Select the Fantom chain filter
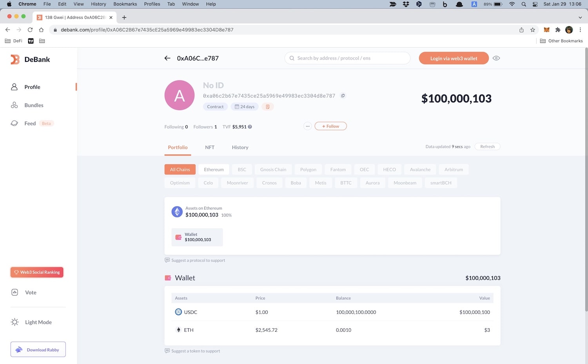This screenshot has width=588, height=364. 338,169
